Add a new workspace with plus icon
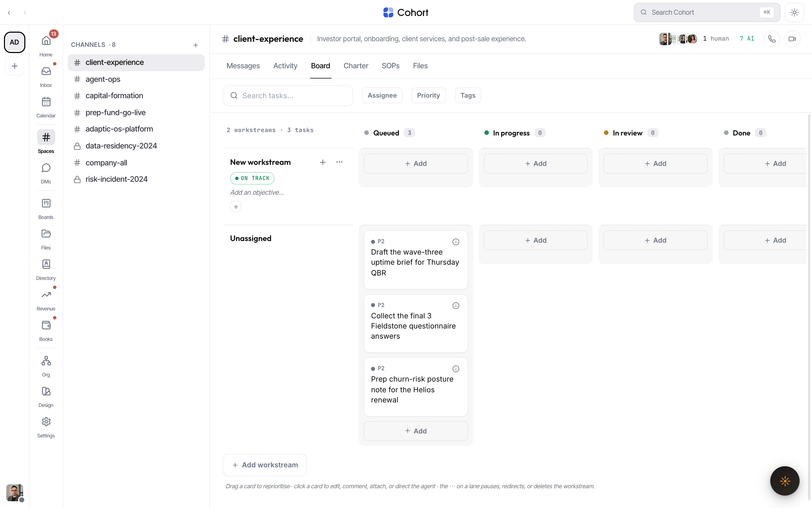812x508 pixels. pos(14,66)
